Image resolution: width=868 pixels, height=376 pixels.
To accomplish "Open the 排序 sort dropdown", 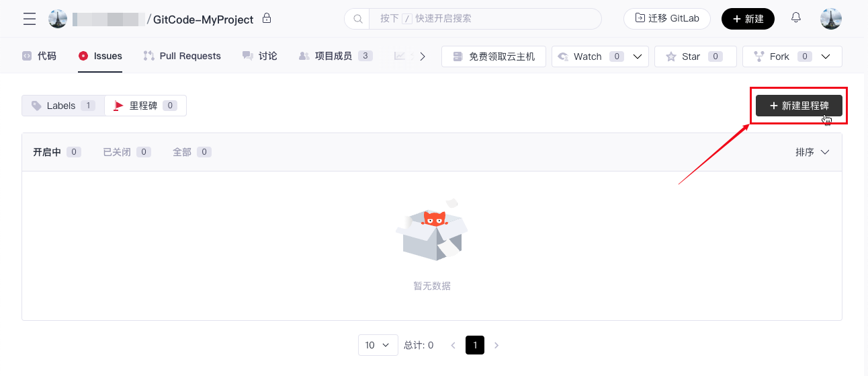I will point(812,152).
